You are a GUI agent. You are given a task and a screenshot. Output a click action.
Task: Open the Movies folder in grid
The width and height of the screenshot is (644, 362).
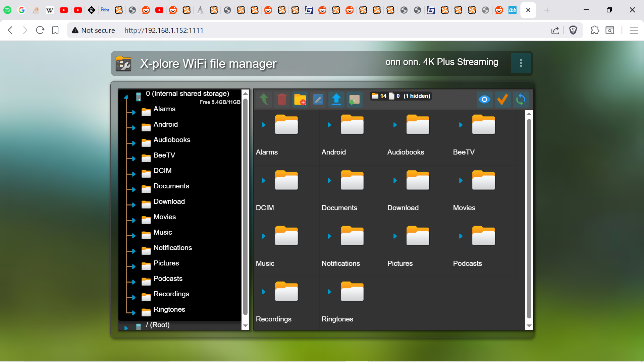483,180
